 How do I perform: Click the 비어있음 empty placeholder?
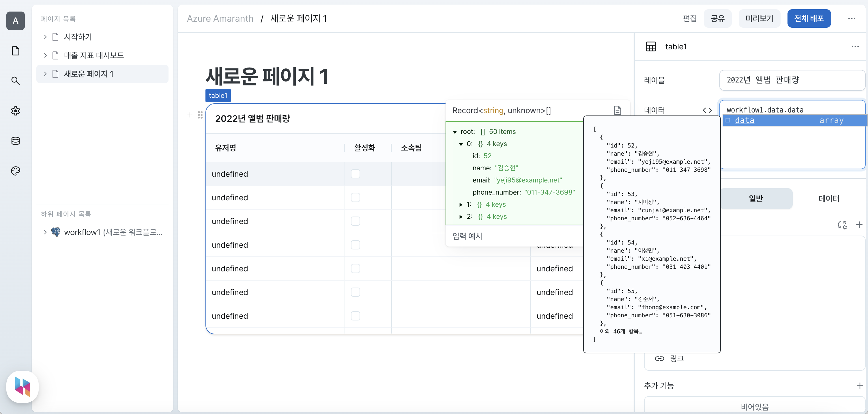pyautogui.click(x=754, y=407)
